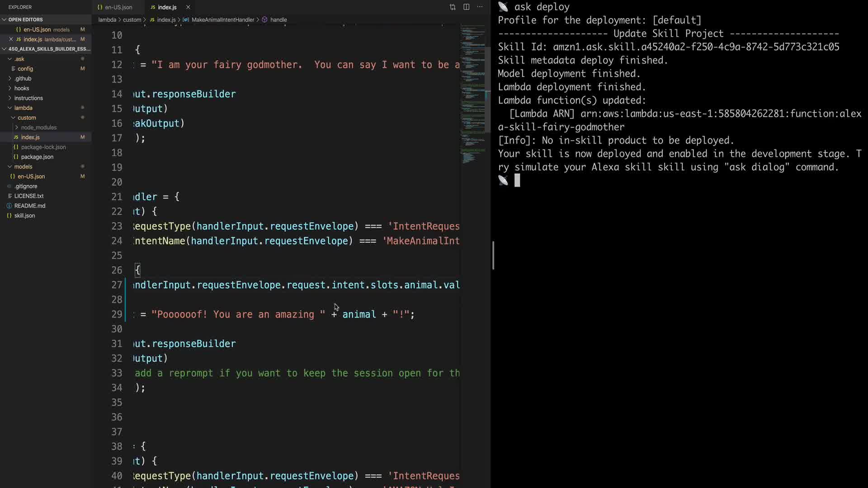Screen dimensions: 868x488
Task: Click the code minimap preview
Action: click(x=473, y=90)
